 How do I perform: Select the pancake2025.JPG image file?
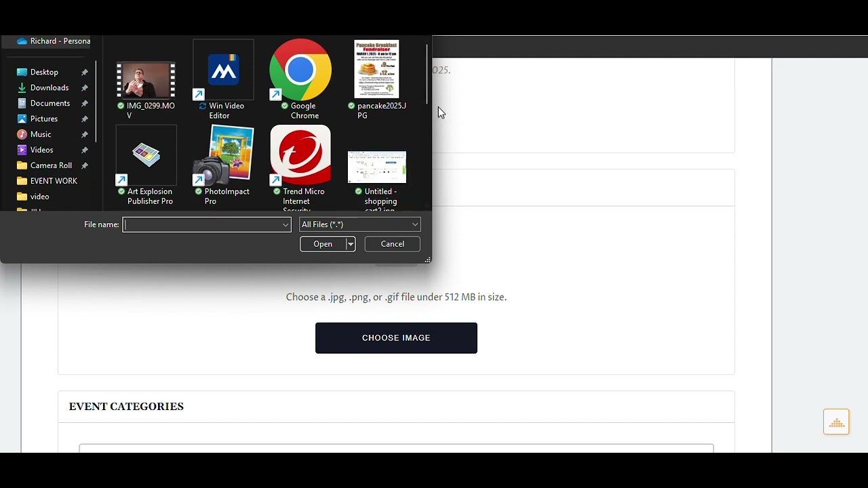[377, 80]
